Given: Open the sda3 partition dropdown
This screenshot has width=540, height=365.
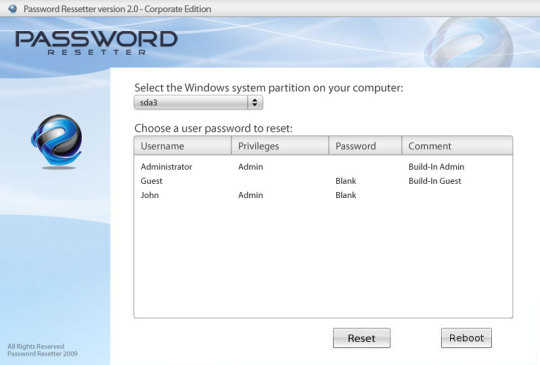Looking at the screenshot, I should point(198,103).
